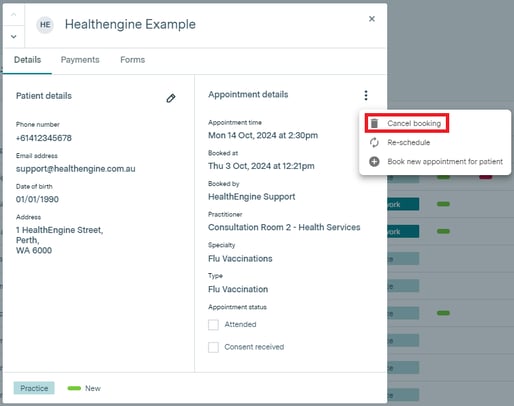
Task: Edit patient details with pencil icon
Action: tap(171, 98)
